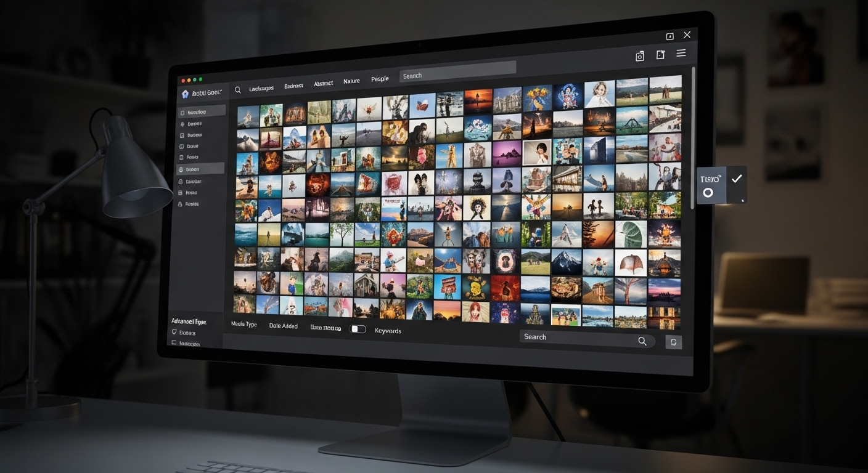
Task: Tick the first checkbox under Advanced filters in sidebar
Action: [x=174, y=333]
